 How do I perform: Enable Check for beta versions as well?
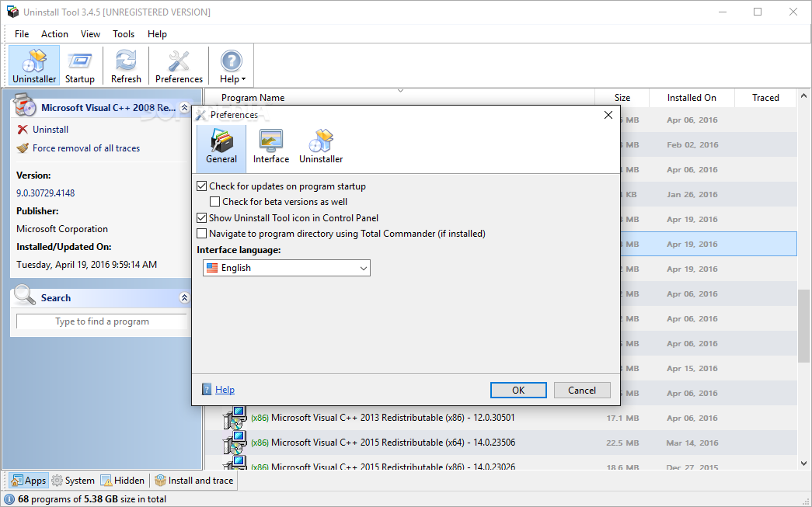point(215,202)
